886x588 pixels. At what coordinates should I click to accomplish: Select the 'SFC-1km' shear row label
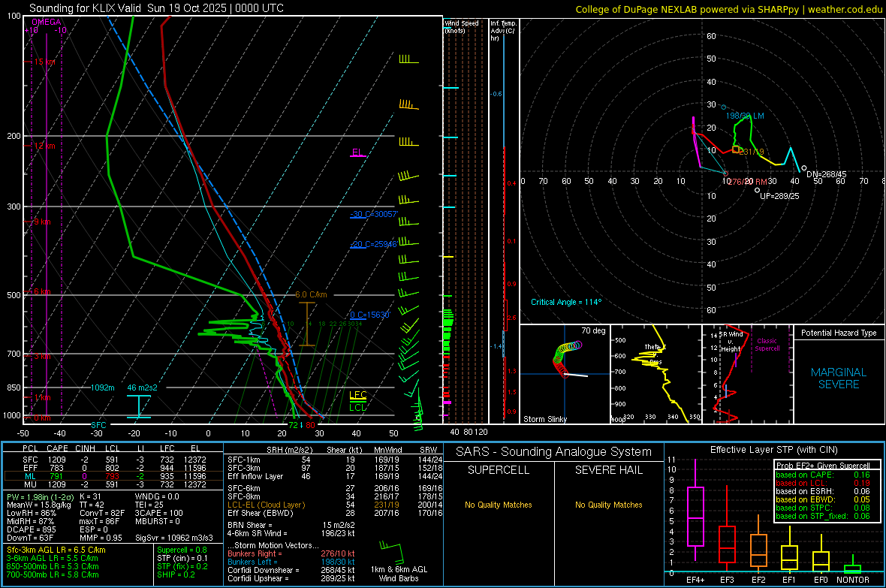[x=244, y=460]
